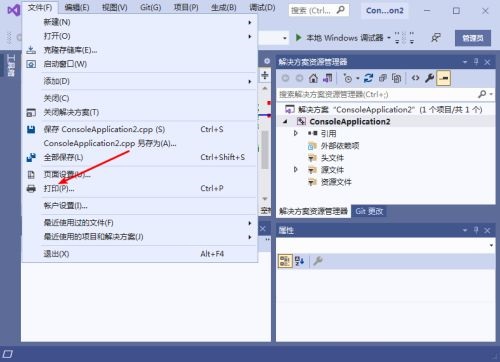This screenshot has width=500, height=362.
Task: Click categorized view icon in 属性 panel
Action: click(x=285, y=261)
